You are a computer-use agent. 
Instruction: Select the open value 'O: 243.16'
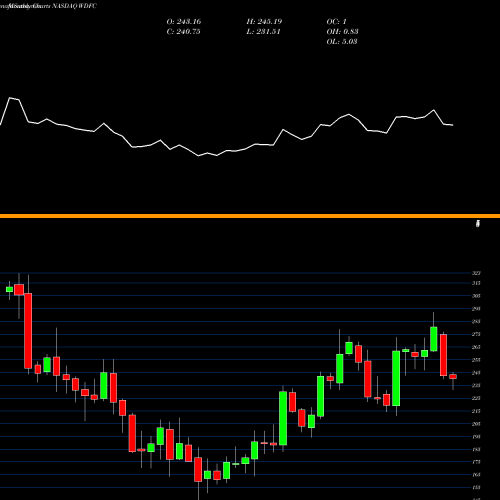coord(184,22)
